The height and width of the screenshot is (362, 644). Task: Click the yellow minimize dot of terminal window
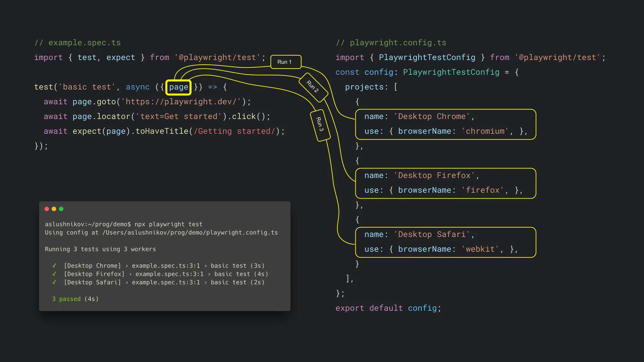coord(54,209)
